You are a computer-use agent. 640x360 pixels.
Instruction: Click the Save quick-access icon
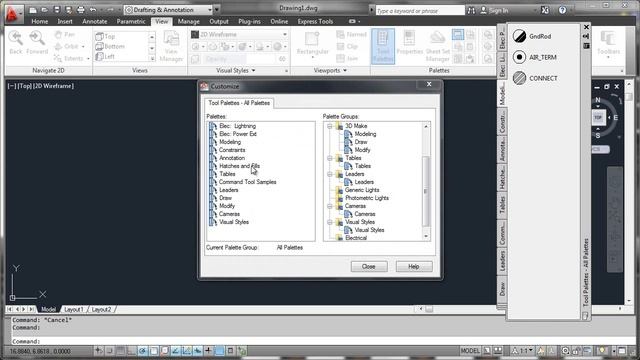[57, 10]
